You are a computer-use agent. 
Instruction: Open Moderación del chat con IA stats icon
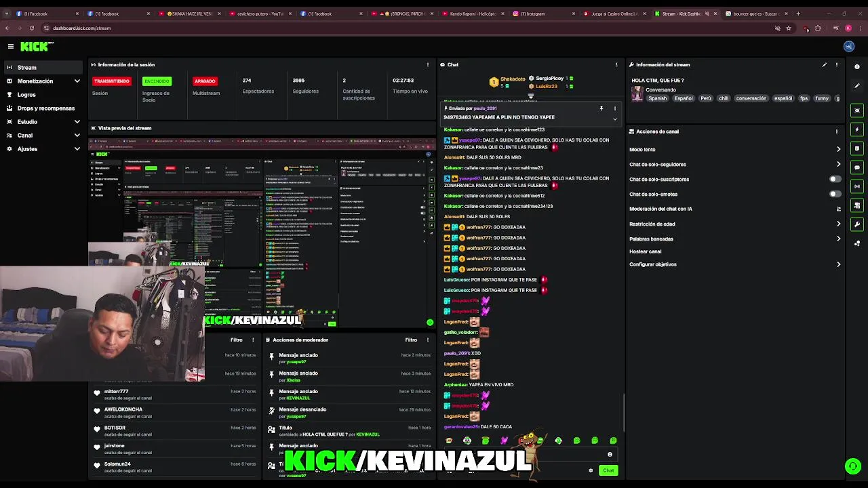(x=838, y=209)
